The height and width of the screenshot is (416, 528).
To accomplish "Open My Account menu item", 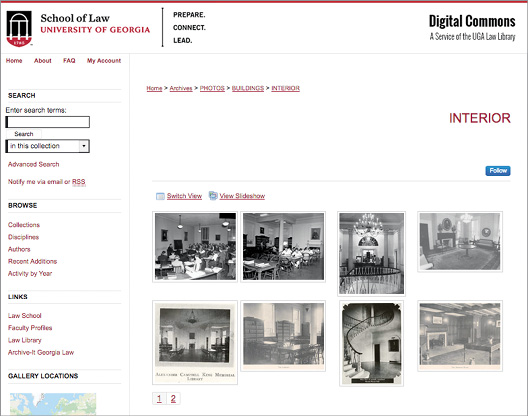I will [104, 61].
